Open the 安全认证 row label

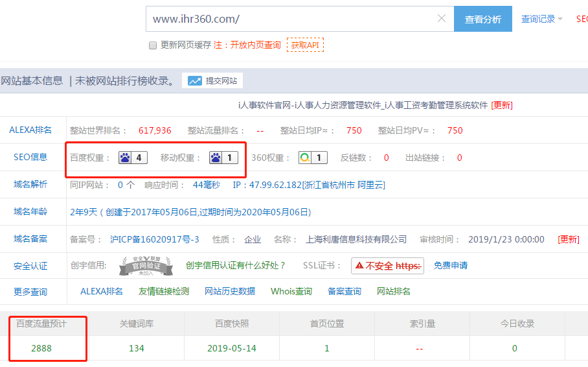click(30, 266)
